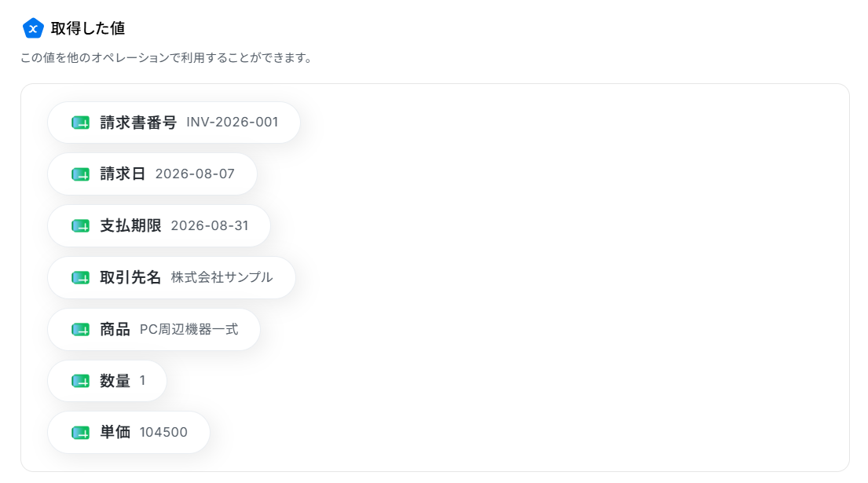Viewport: 868px width, 483px height.
Task: Select the 請求書番号 label text
Action: click(x=138, y=123)
